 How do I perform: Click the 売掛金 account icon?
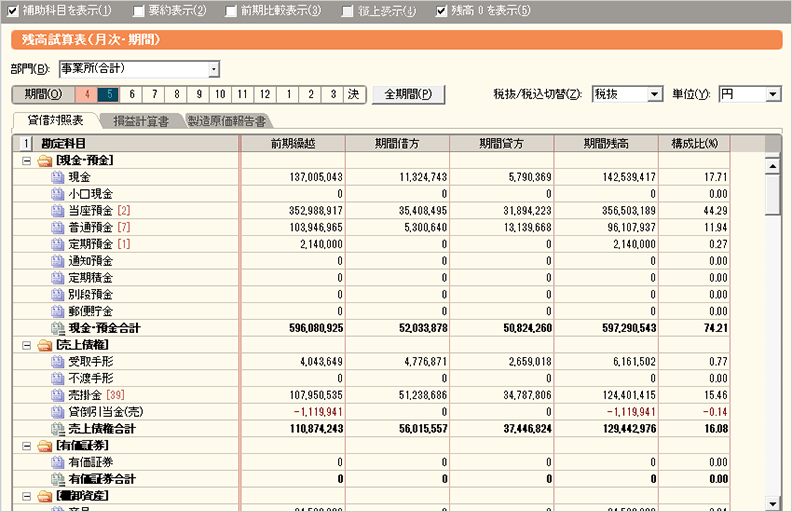click(x=57, y=395)
